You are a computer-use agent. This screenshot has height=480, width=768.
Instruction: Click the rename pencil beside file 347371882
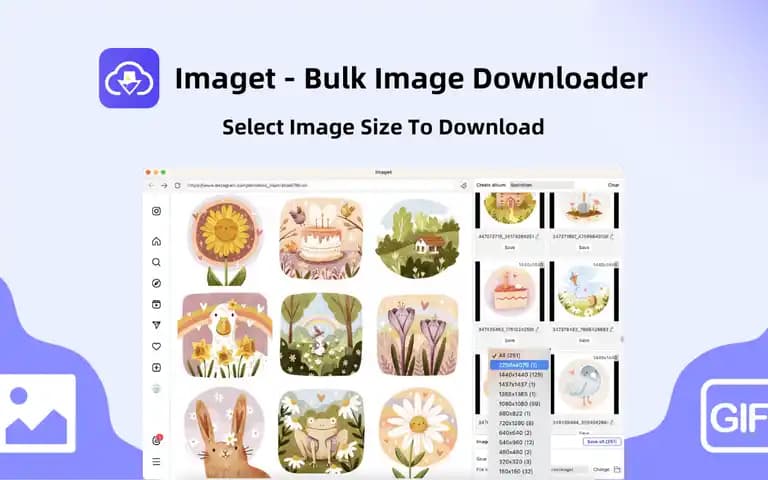[612, 237]
